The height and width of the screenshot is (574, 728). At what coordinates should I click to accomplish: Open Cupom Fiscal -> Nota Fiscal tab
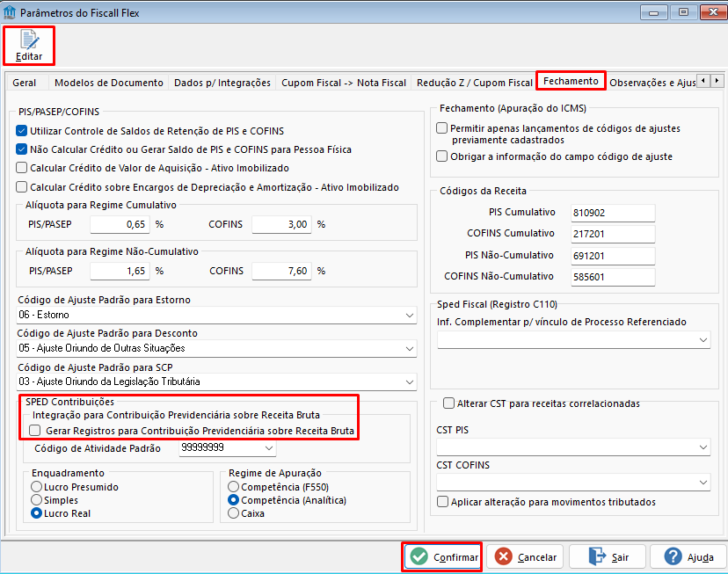tap(344, 83)
